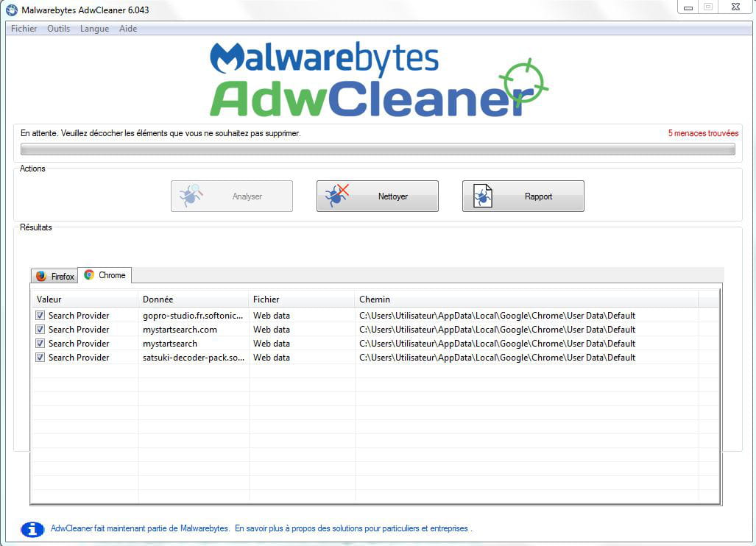This screenshot has width=756, height=546.
Task: Click the Chemin column header
Action: pyautogui.click(x=526, y=299)
